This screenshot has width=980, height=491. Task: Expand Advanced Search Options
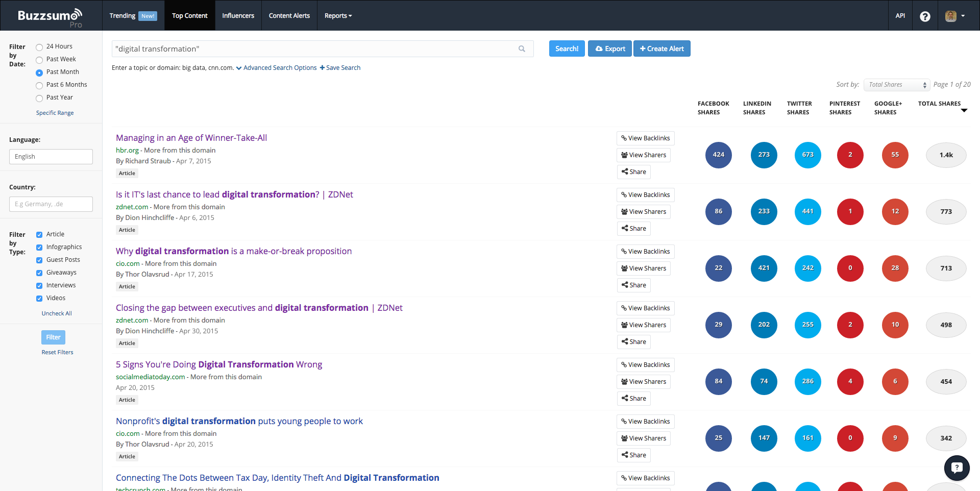[x=276, y=67]
